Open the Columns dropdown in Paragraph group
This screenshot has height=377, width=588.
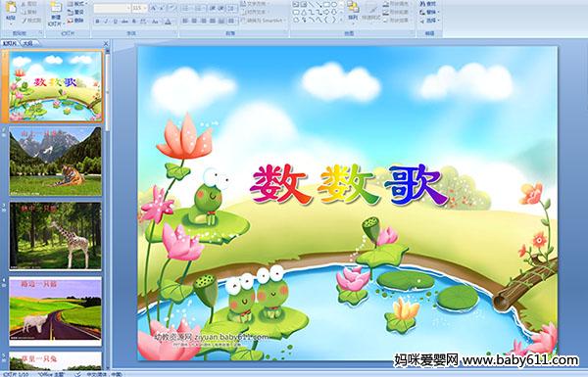click(x=231, y=21)
